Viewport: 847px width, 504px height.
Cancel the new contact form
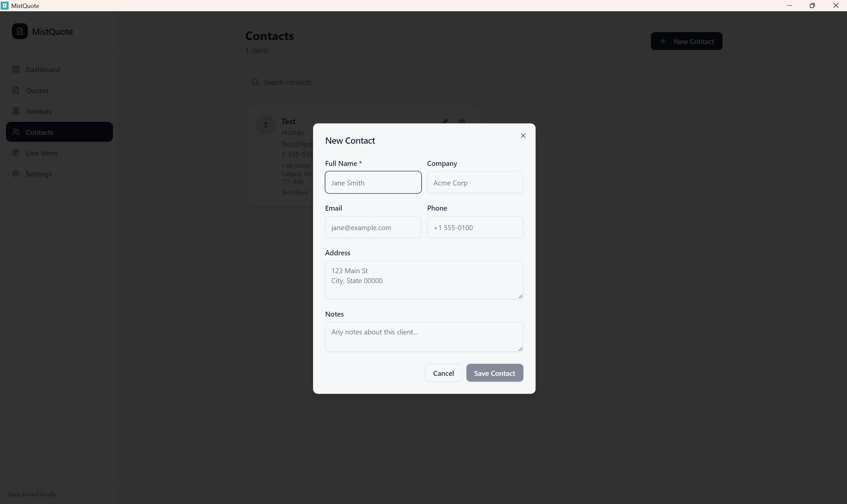click(x=443, y=373)
